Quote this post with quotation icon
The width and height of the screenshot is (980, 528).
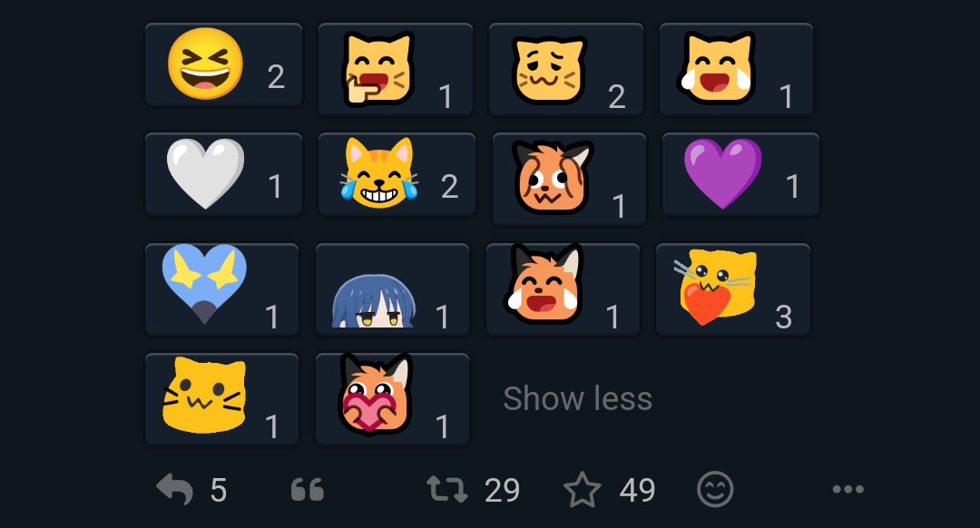pyautogui.click(x=308, y=491)
